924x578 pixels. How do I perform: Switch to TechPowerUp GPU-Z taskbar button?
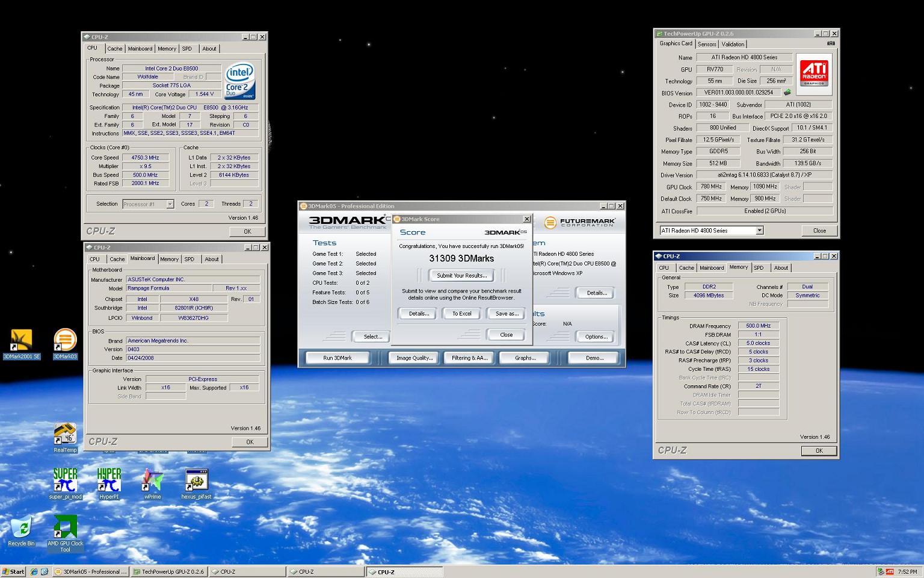tap(169, 571)
